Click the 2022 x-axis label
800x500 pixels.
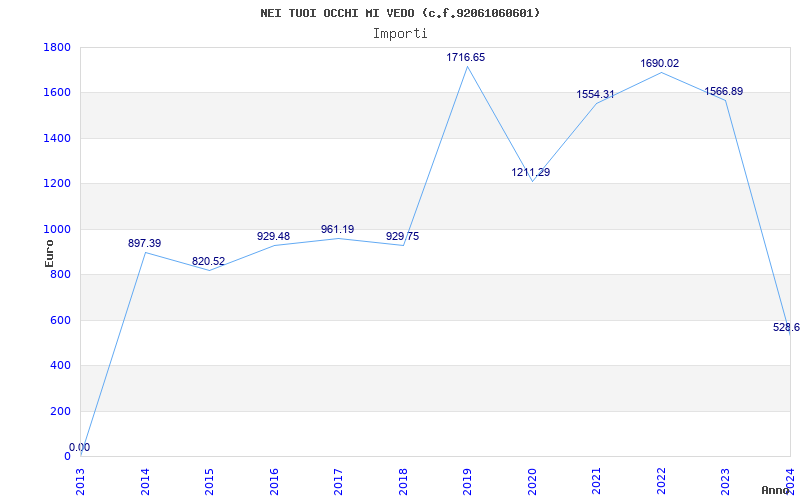pos(661,481)
